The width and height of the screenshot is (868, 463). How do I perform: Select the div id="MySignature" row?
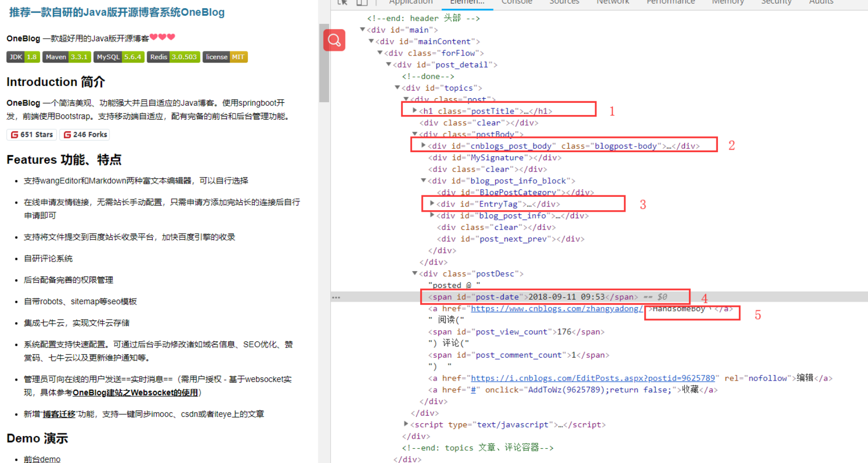[x=495, y=158]
